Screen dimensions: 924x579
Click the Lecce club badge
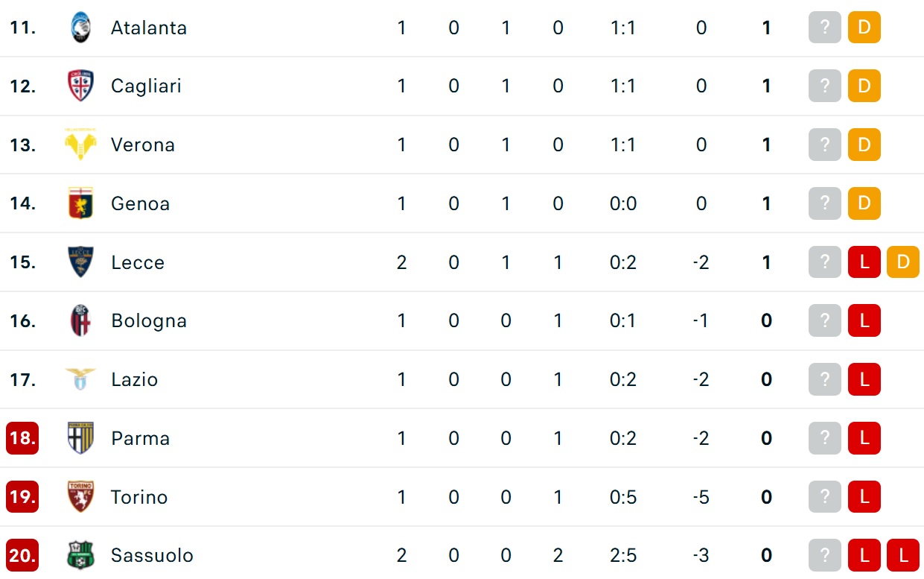[x=80, y=262]
